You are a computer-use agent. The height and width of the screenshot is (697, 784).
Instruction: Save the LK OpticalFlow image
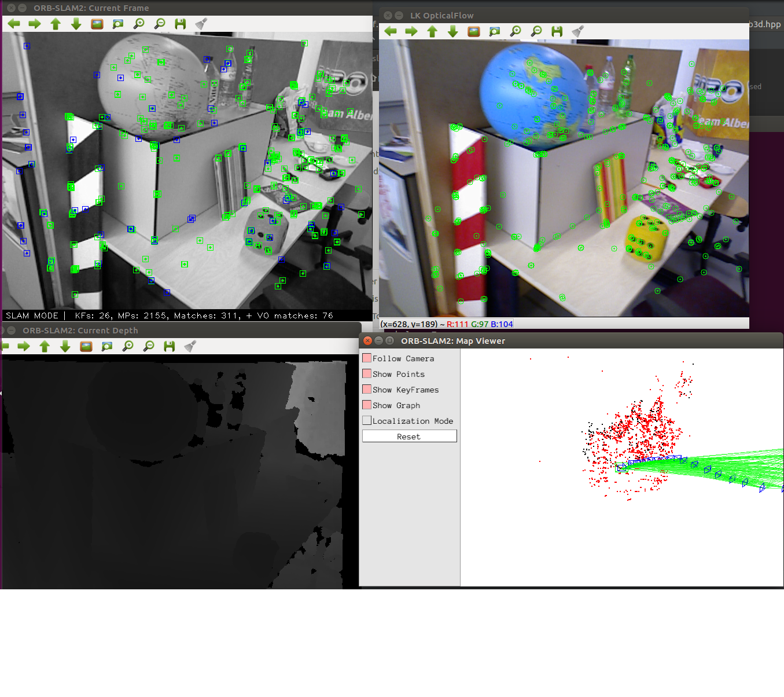click(557, 31)
